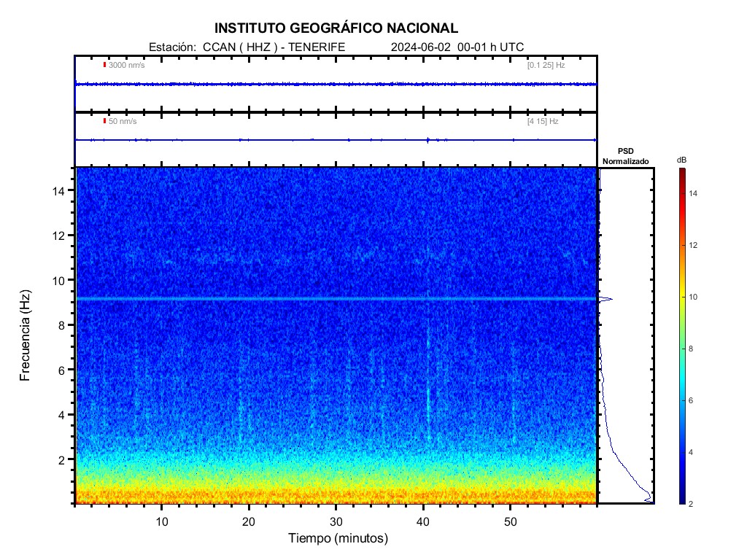This screenshot has height=560, width=747.
Task: Click the red maximum on the dB colorbar
Action: [681, 171]
